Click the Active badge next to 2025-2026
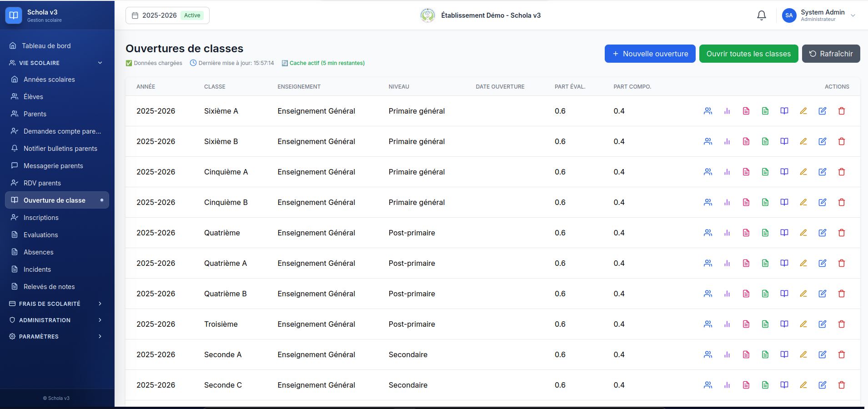Image resolution: width=868 pixels, height=409 pixels. tap(192, 15)
